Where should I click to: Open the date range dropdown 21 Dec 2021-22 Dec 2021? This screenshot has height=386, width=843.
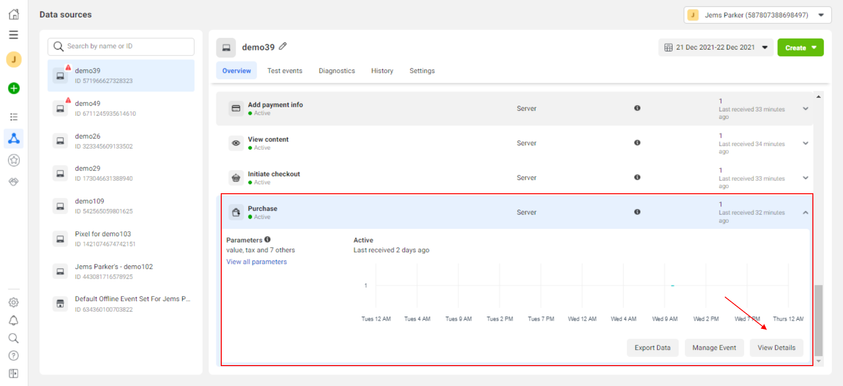716,47
